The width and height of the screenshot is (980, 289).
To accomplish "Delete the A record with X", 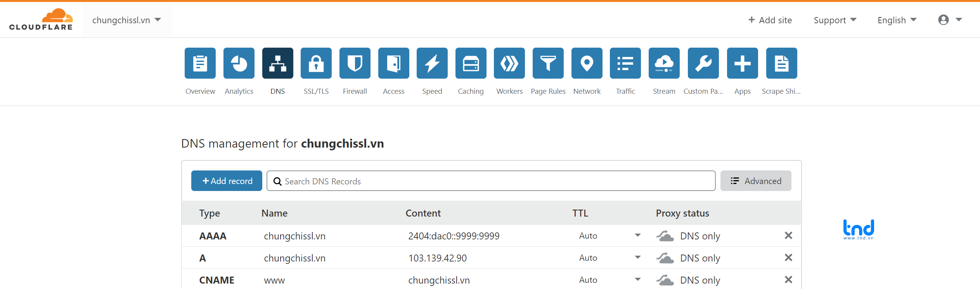I will click(x=788, y=258).
